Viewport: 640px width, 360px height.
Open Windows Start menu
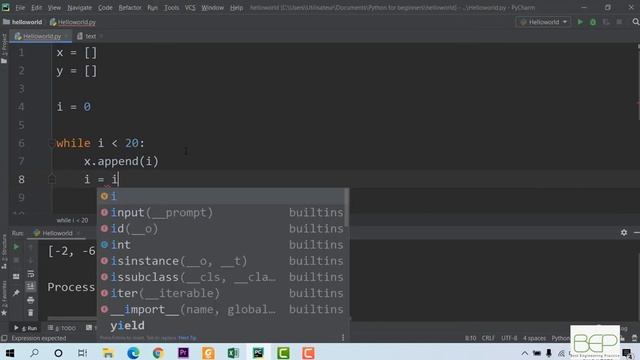point(10,353)
